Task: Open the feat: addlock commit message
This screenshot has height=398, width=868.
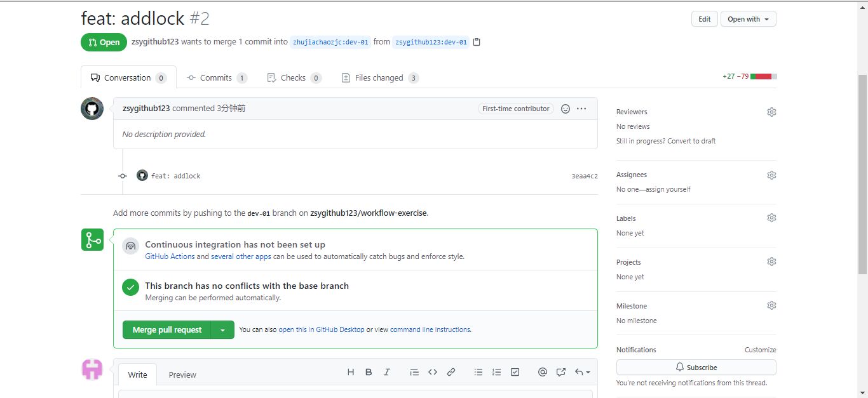Action: 176,176
